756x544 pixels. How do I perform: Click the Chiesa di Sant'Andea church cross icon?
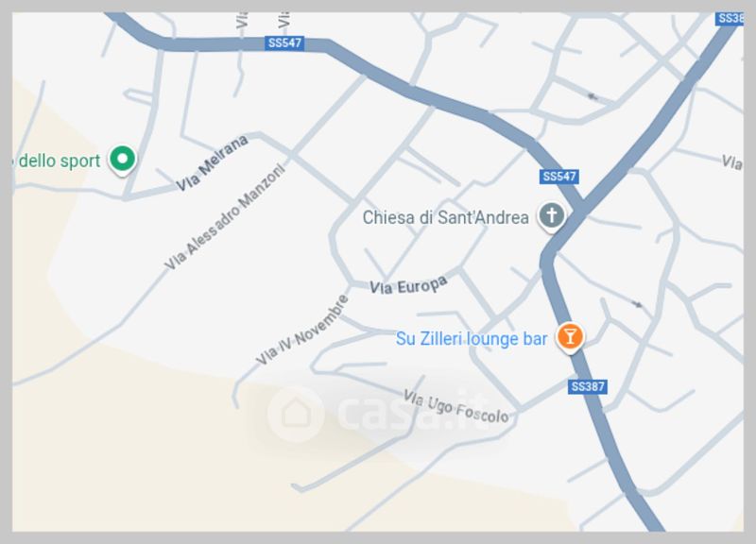pos(552,216)
